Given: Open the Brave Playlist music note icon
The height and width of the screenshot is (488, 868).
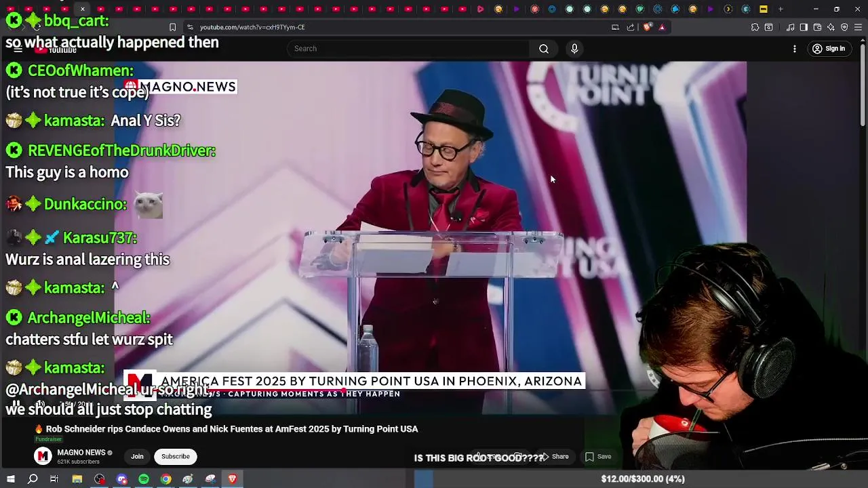Looking at the screenshot, I should click(791, 27).
